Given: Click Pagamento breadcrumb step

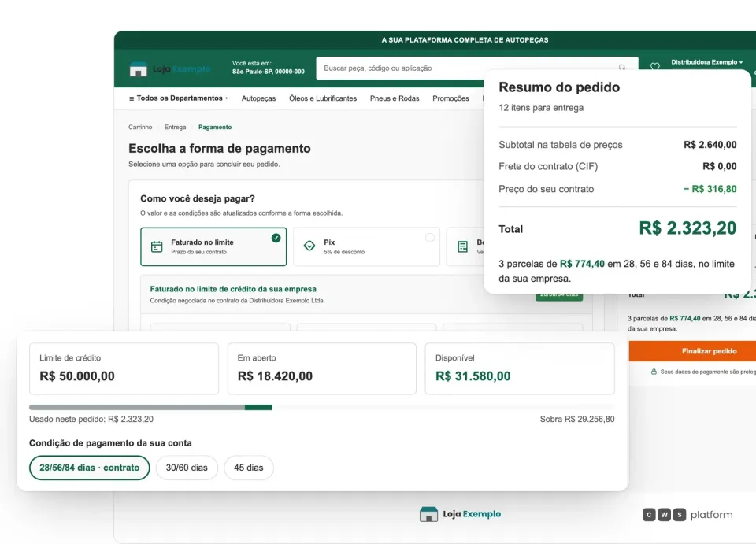Looking at the screenshot, I should click(x=215, y=128).
